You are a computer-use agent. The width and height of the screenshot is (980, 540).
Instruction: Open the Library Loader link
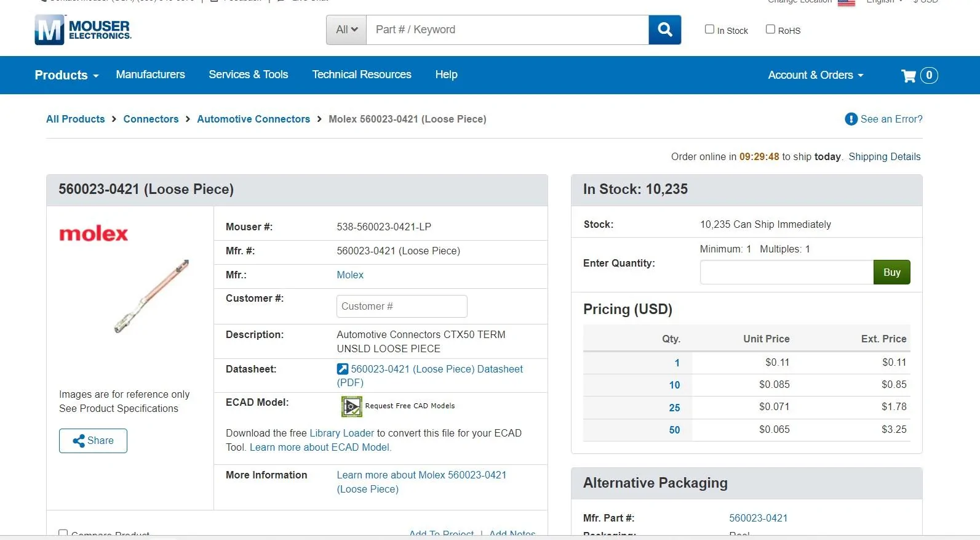coord(341,433)
